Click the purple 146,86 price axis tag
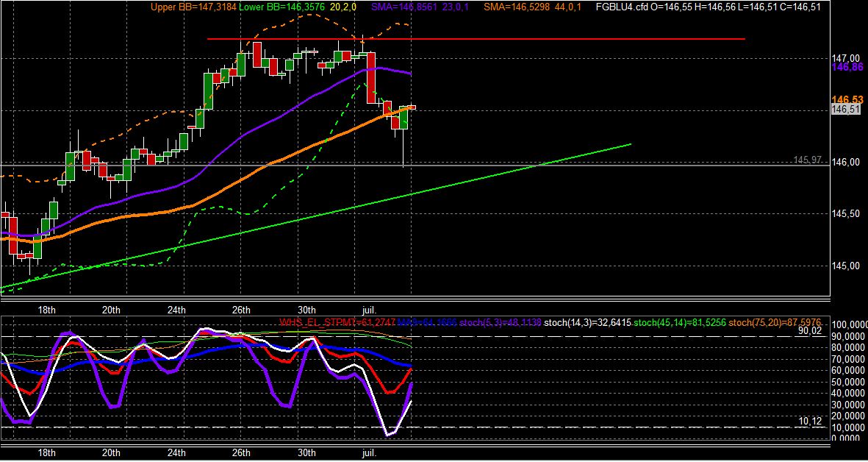The height and width of the screenshot is (462, 868). [847, 67]
